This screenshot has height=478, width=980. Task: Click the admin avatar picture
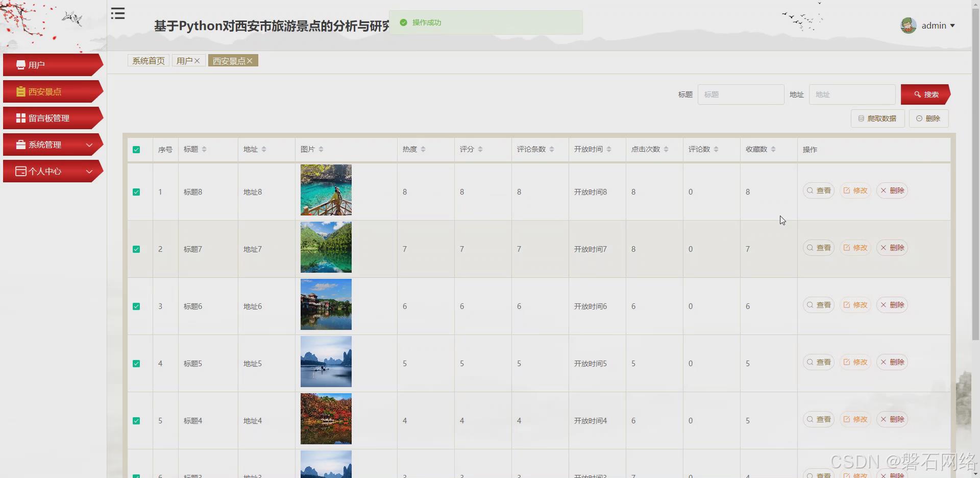point(909,26)
